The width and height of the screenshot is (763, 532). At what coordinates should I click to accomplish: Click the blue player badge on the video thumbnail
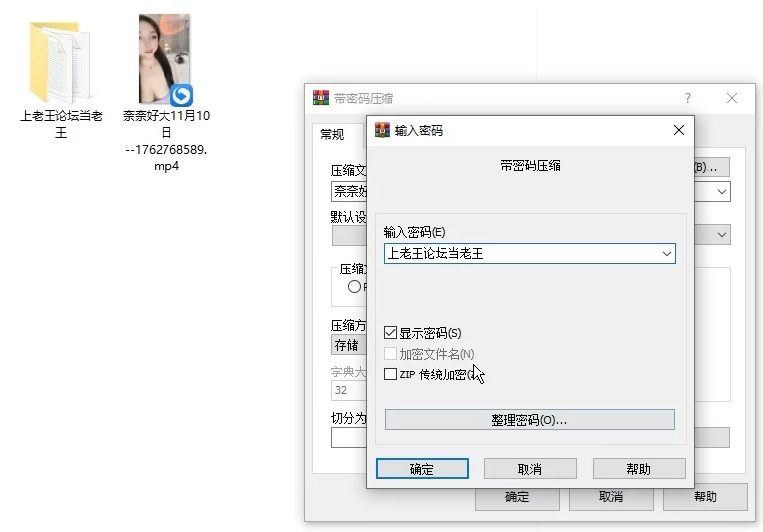[x=181, y=95]
